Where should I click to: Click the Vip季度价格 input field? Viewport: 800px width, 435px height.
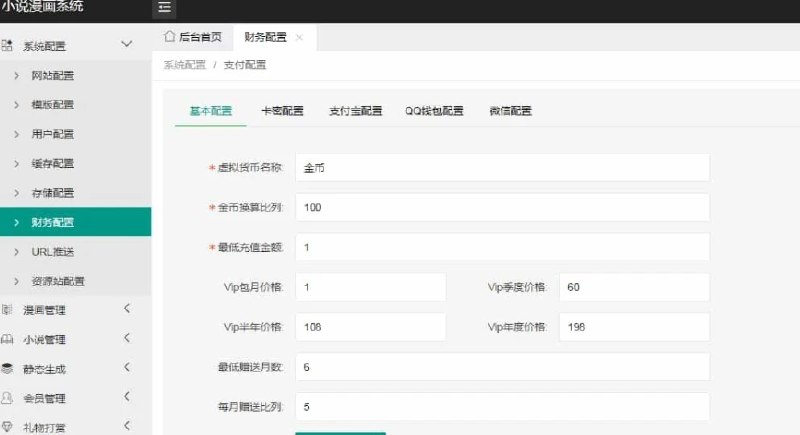pos(634,287)
